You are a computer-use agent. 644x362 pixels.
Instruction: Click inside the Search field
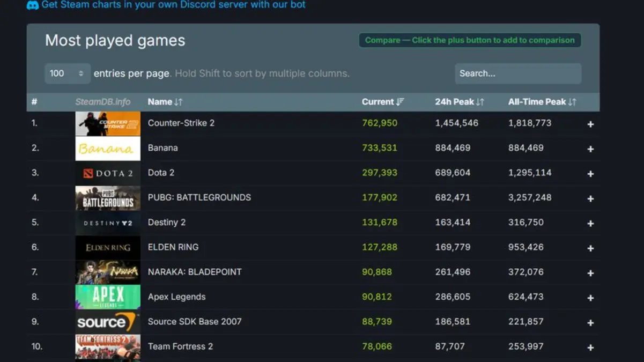pyautogui.click(x=517, y=73)
